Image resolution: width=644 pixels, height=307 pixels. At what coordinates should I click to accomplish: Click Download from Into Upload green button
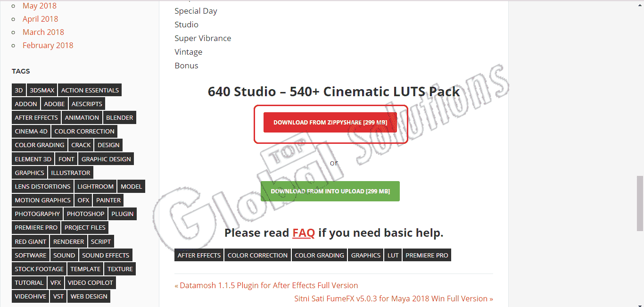pos(330,191)
